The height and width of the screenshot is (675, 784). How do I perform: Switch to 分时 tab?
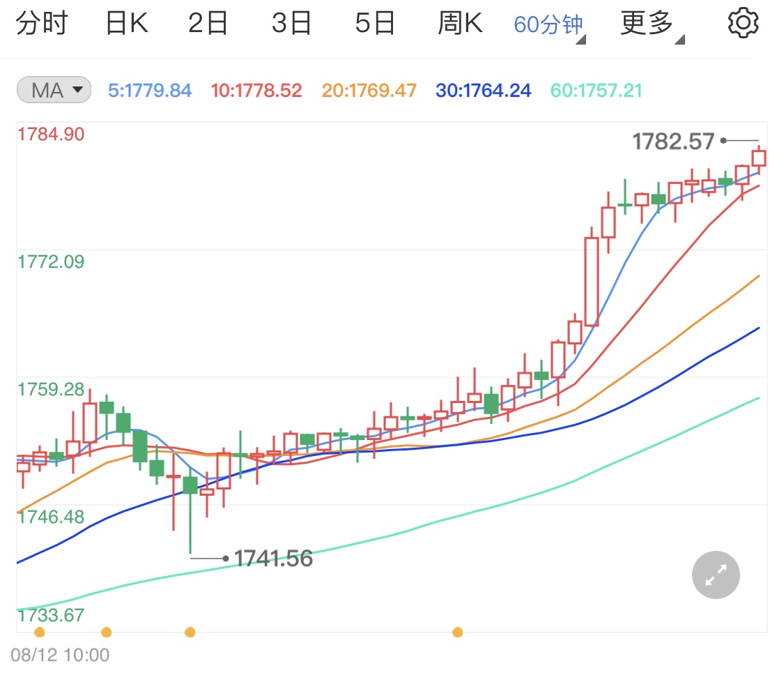coord(42,23)
